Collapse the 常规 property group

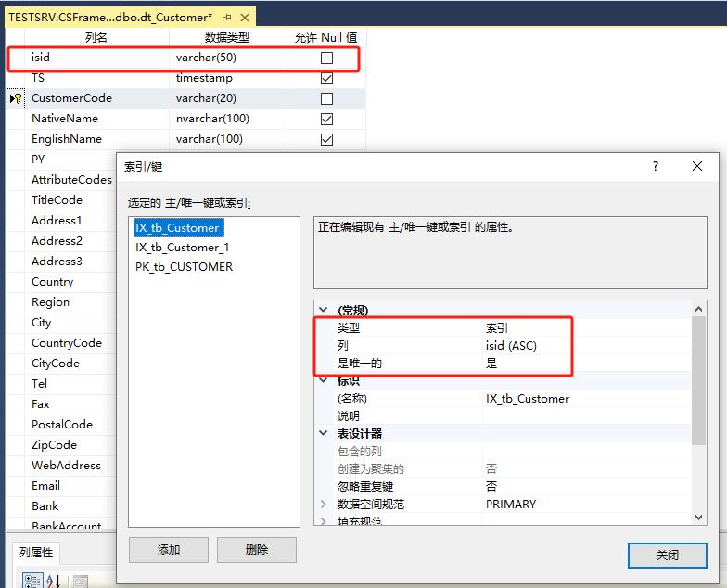[x=324, y=310]
